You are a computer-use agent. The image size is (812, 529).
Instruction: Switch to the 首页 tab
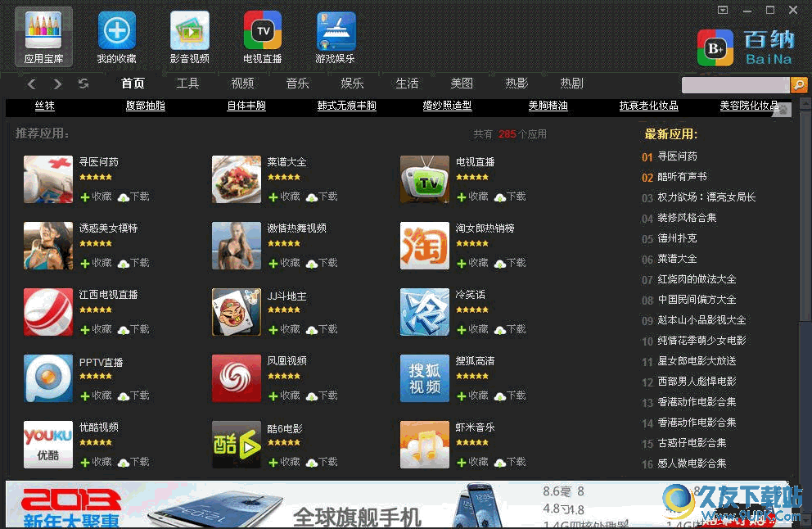(133, 84)
